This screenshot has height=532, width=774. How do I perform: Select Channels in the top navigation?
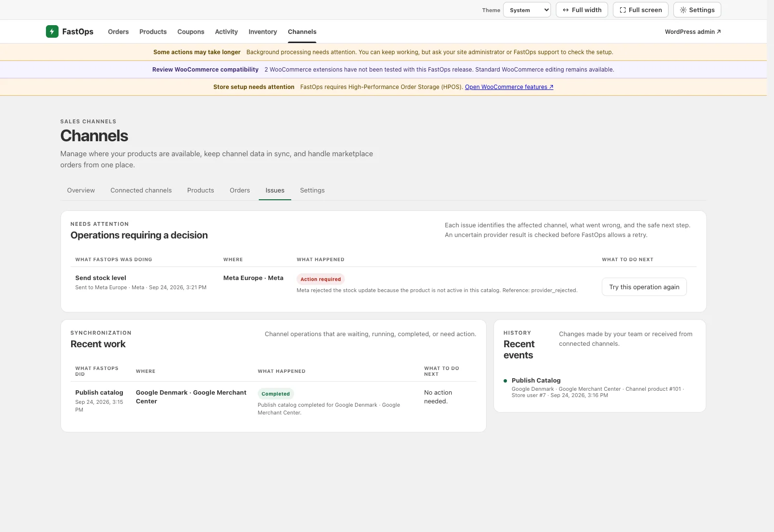(x=302, y=31)
